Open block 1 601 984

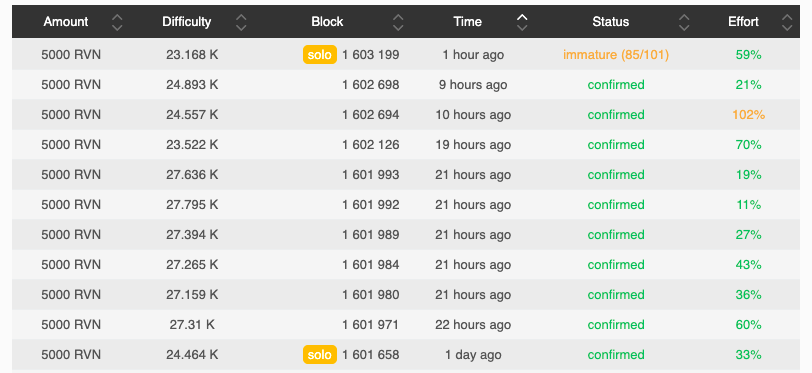371,265
